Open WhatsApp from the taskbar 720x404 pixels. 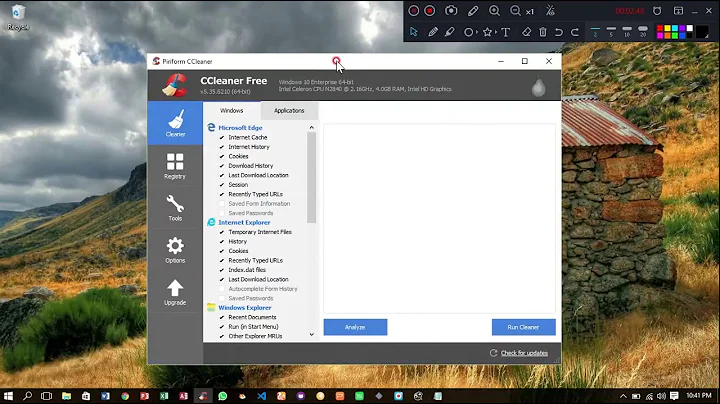(223, 396)
